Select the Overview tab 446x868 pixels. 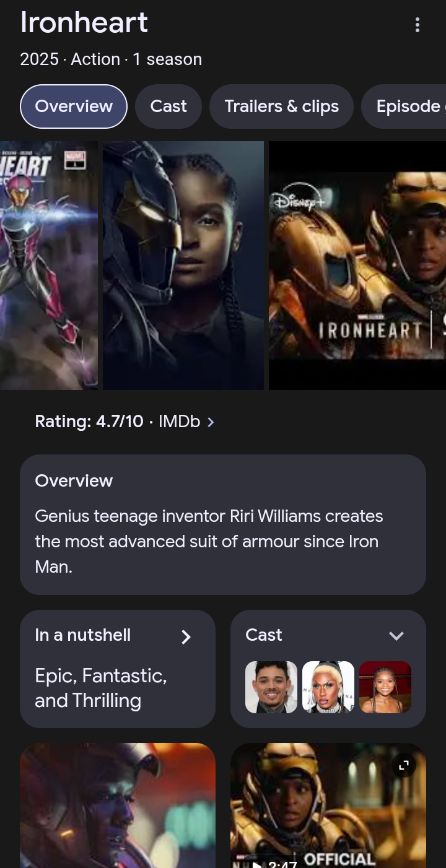click(74, 106)
